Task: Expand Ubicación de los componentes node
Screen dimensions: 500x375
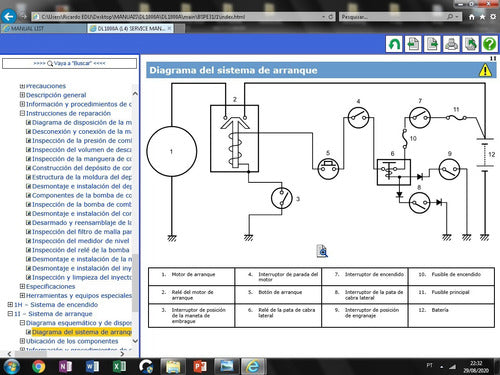Action: coord(22,341)
